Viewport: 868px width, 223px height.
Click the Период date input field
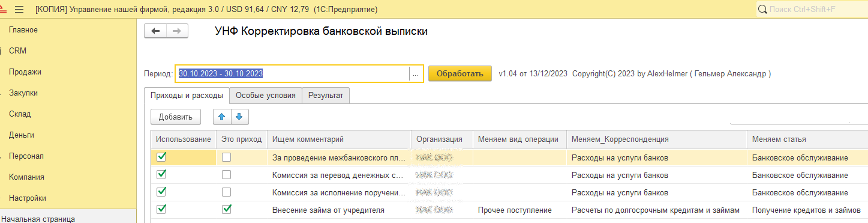tap(292, 74)
